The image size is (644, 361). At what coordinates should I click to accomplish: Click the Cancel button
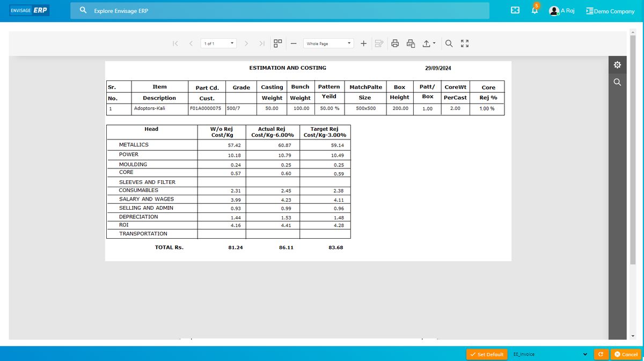click(626, 355)
